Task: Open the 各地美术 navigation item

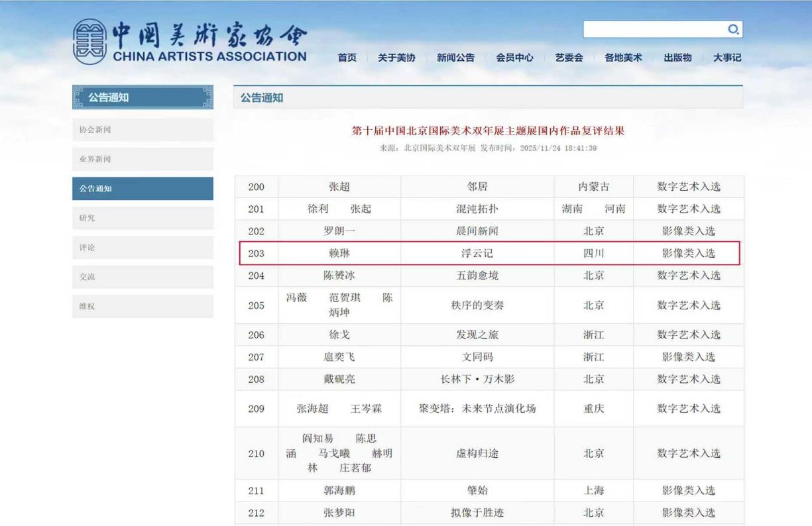Action: tap(623, 58)
